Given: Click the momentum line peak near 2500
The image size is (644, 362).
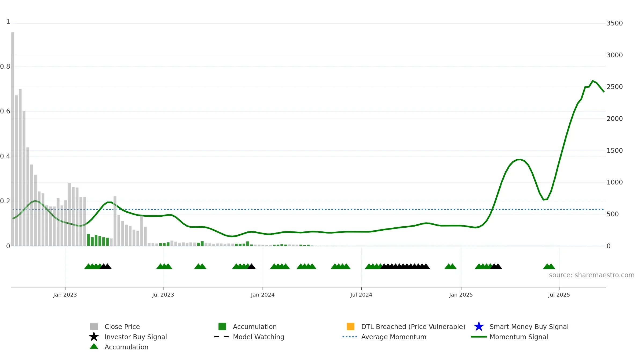Looking at the screenshot, I should point(593,81).
